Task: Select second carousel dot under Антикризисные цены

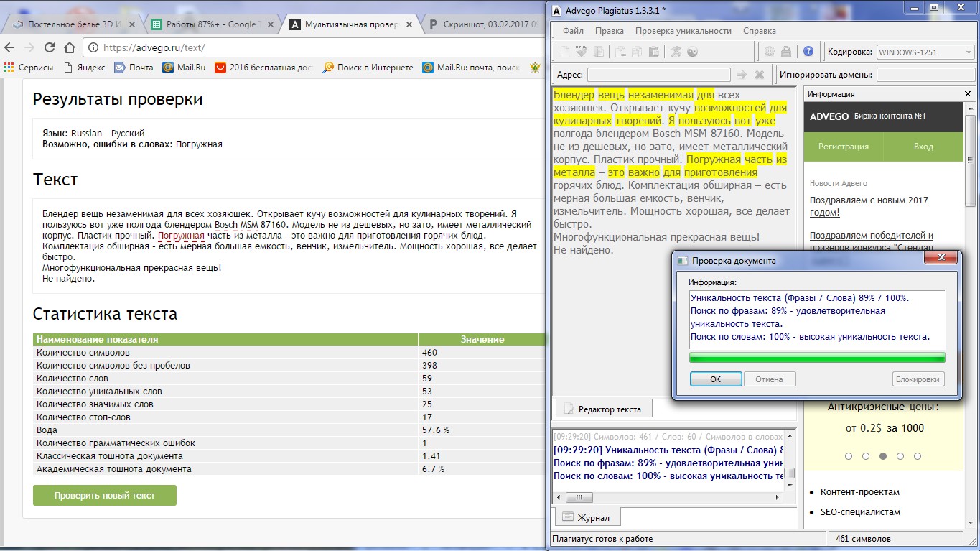Action: [866, 456]
